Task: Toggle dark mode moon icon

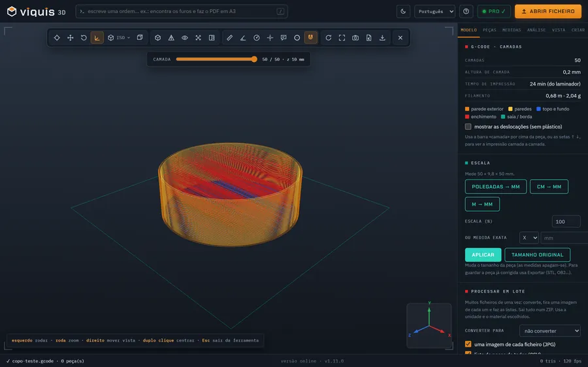Action: pyautogui.click(x=403, y=11)
